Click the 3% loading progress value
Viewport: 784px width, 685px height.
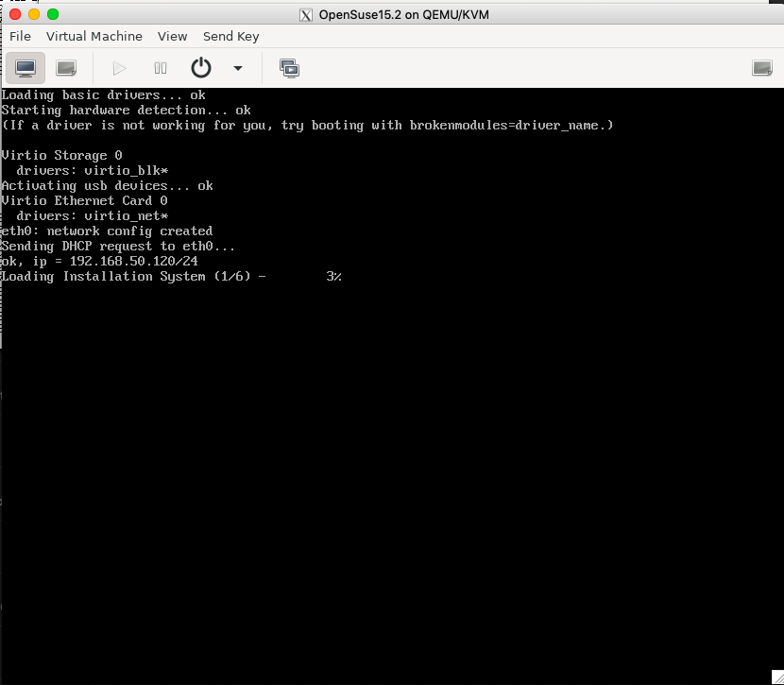click(334, 277)
